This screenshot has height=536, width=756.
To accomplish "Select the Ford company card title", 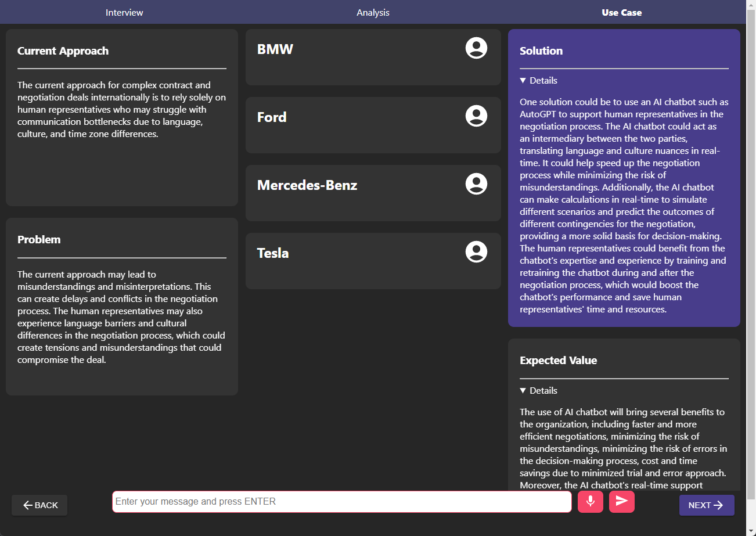I will click(x=272, y=117).
